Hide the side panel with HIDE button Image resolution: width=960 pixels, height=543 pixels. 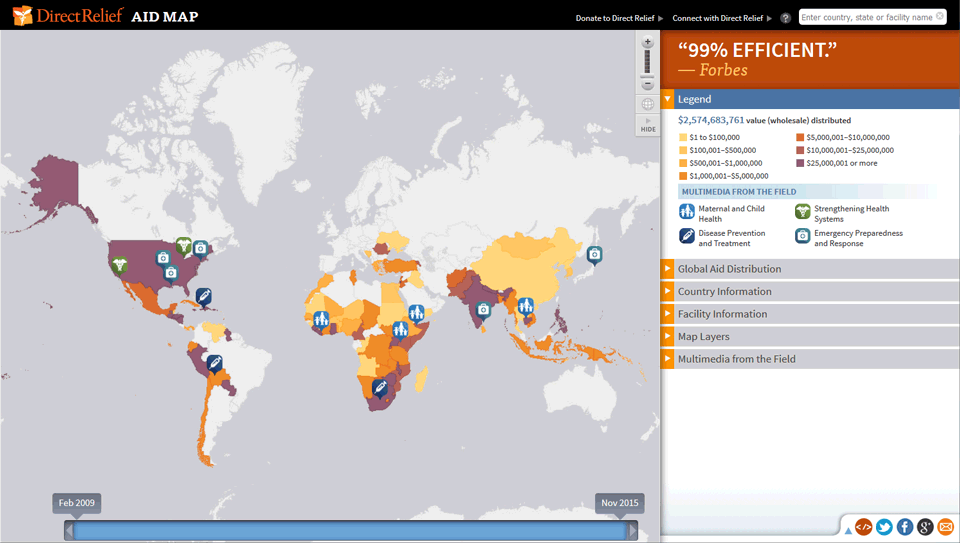648,125
